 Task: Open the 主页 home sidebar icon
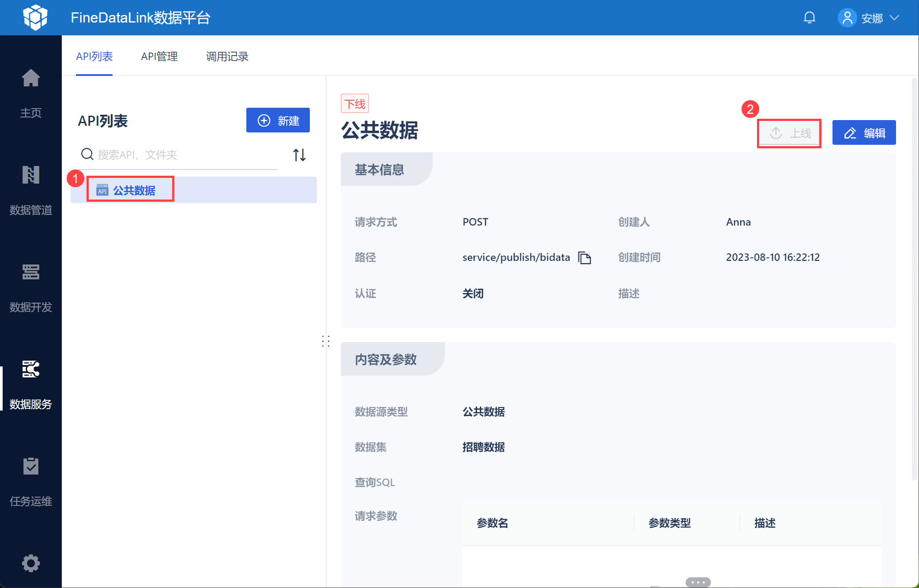click(x=30, y=92)
